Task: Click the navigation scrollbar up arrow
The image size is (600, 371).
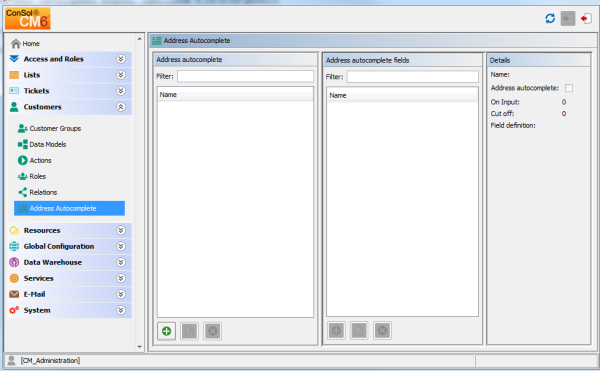Action: [140, 39]
